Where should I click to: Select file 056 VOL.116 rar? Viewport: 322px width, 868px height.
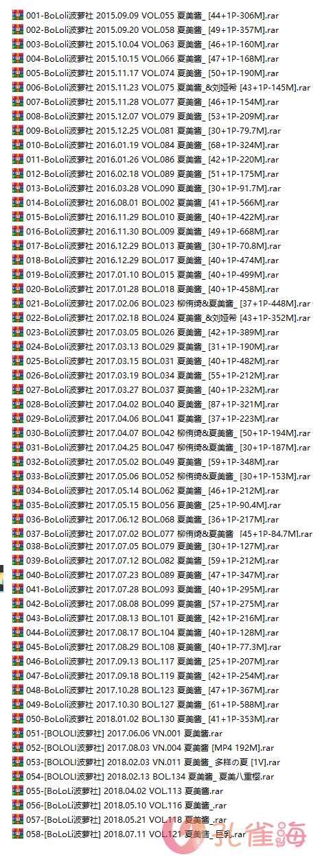tap(126, 806)
